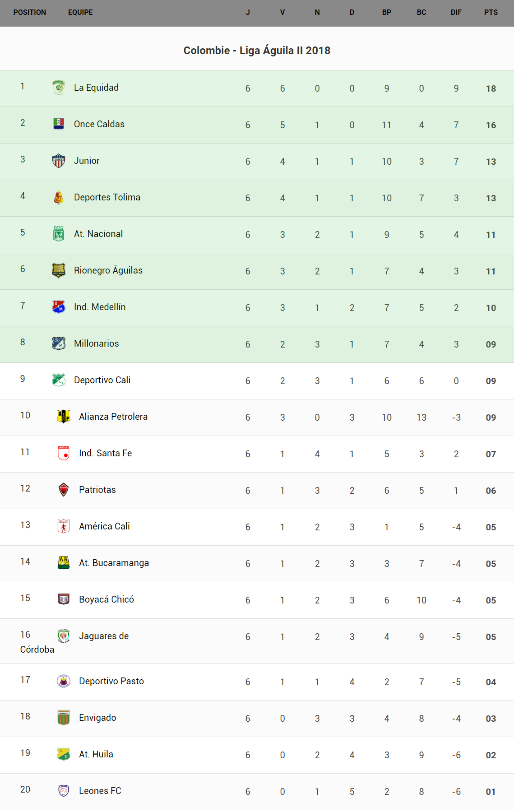This screenshot has width=514, height=812.
Task: Click the Envigado striped crest
Action: pos(64,718)
